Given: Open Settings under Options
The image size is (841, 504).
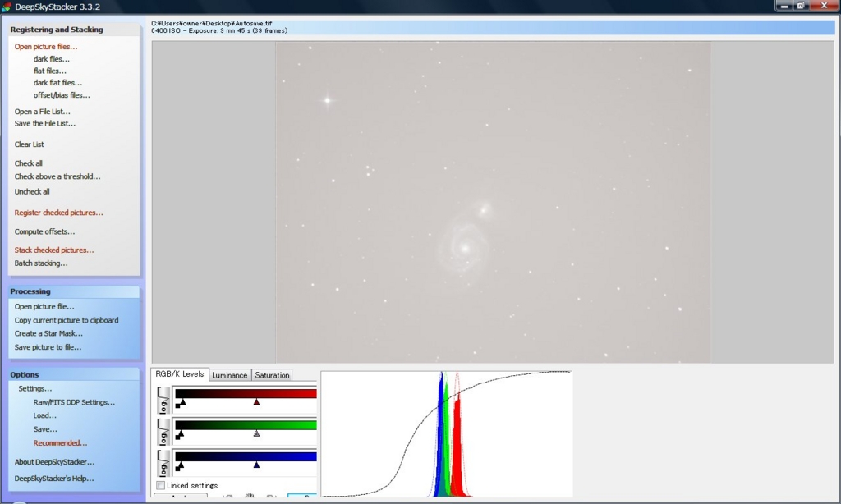Looking at the screenshot, I should 34,388.
